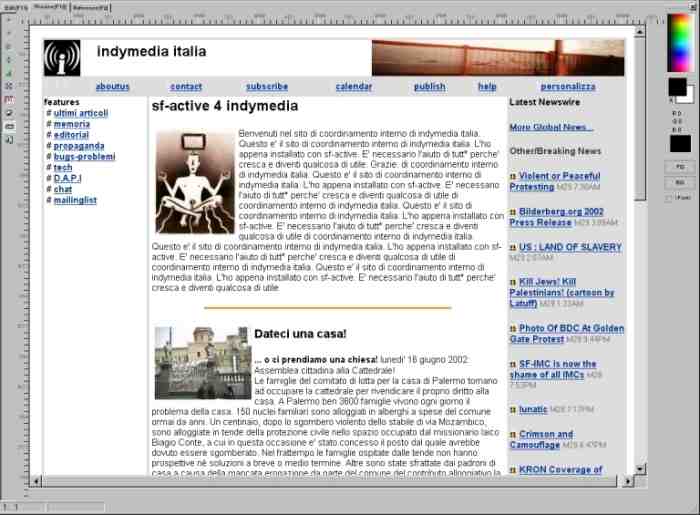Open the aboutus link
The height and width of the screenshot is (515, 700).
coord(112,87)
